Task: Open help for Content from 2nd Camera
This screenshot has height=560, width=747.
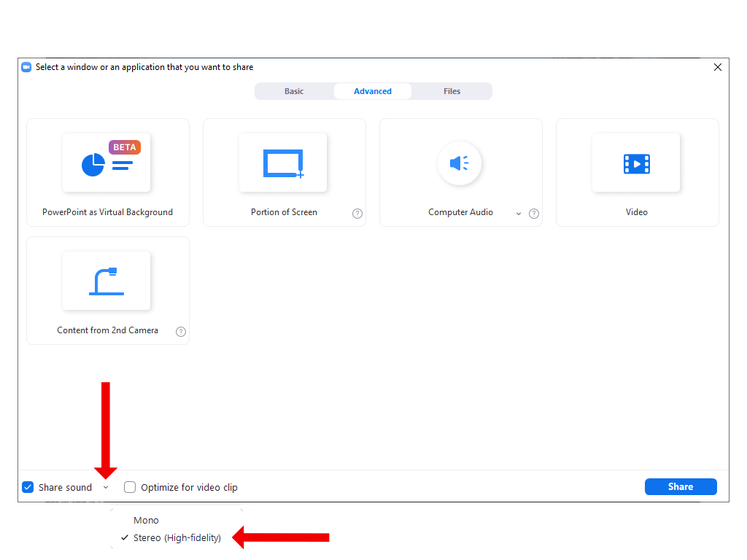Action: 181,332
